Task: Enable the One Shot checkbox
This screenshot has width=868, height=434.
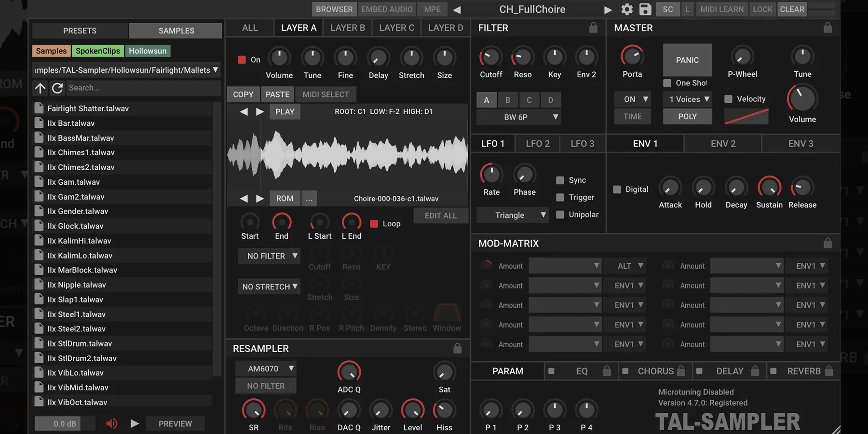Action: click(x=667, y=83)
